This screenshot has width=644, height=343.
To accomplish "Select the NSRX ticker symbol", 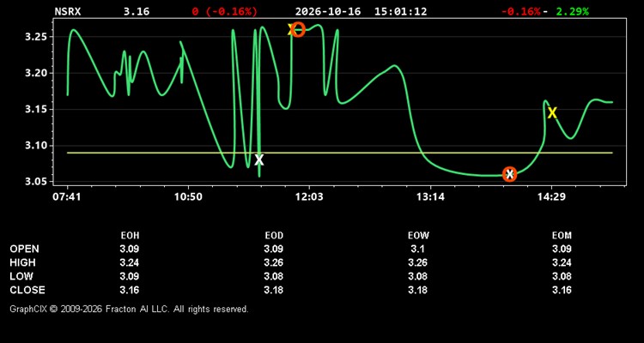I will pos(68,11).
